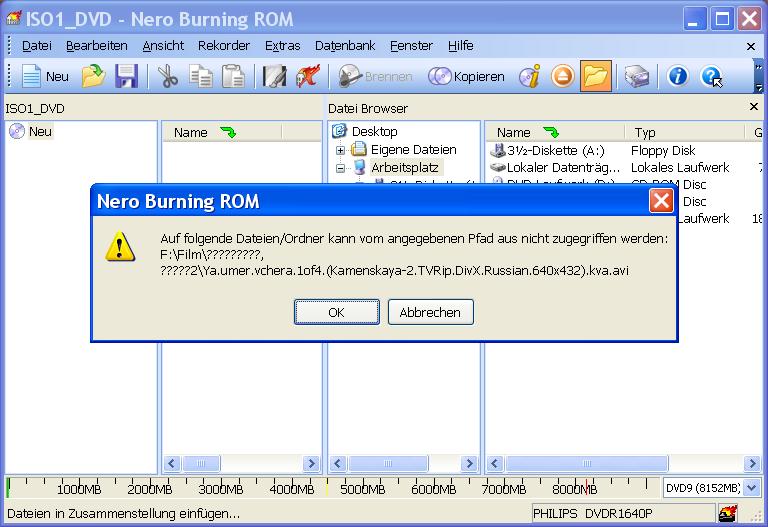Open the Datei menu
The height and width of the screenshot is (527, 768).
pos(37,46)
